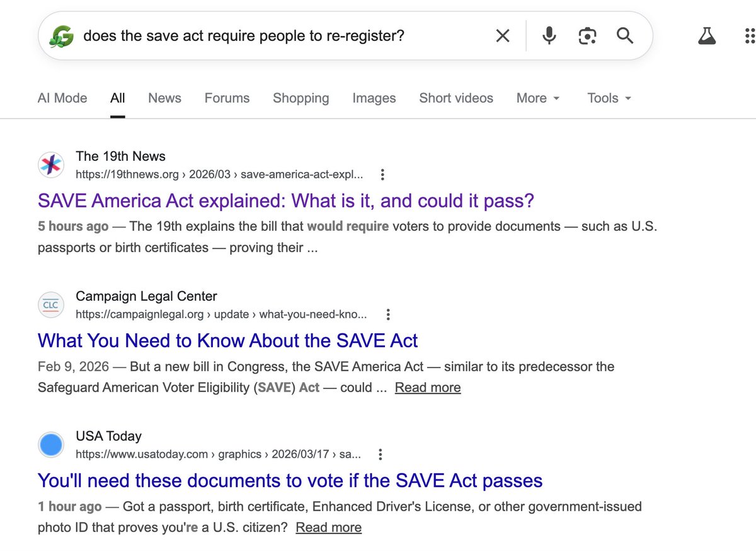Image resolution: width=756 pixels, height=551 pixels.
Task: Open Google Lens image search
Action: 587,36
